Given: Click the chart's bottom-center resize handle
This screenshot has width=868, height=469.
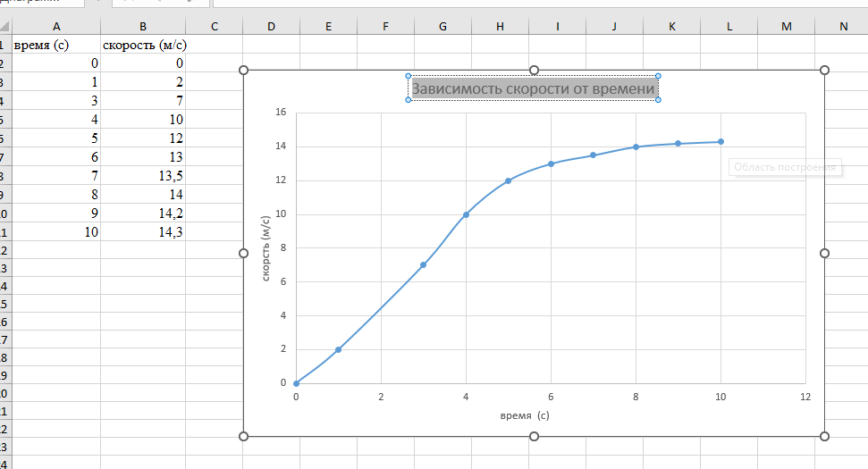Looking at the screenshot, I should pos(534,436).
